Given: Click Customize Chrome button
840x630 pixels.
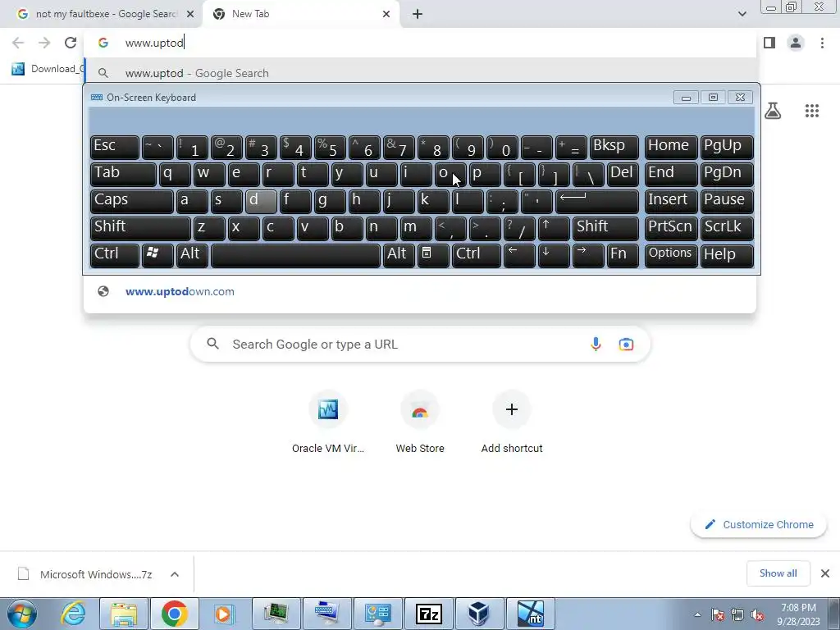Looking at the screenshot, I should 759,524.
